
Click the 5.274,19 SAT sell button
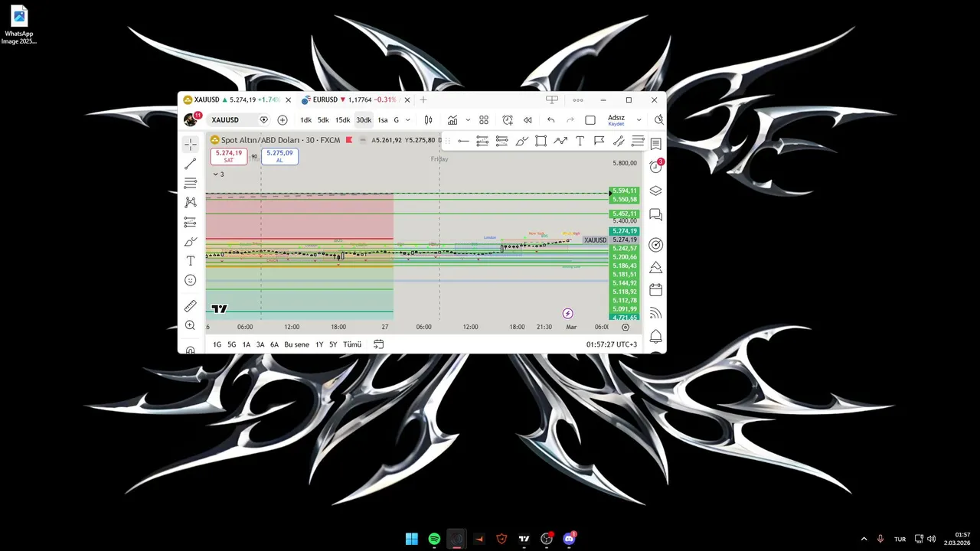pyautogui.click(x=228, y=156)
